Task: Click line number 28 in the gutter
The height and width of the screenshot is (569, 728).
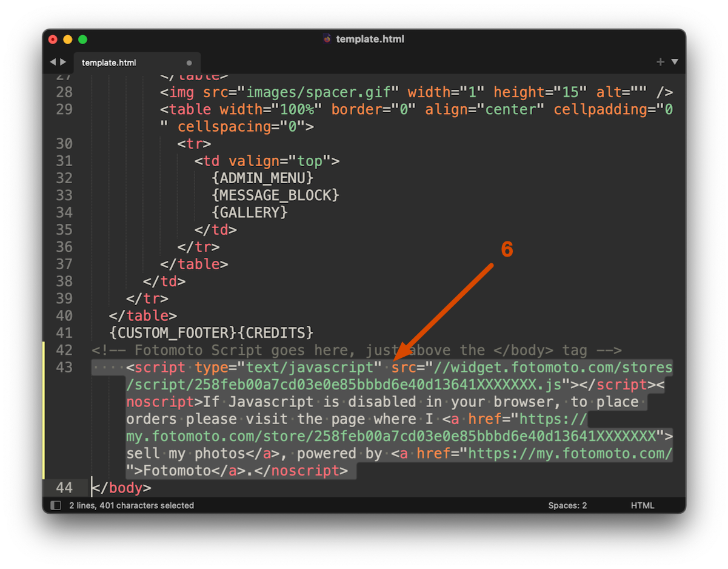Action: pyautogui.click(x=64, y=92)
